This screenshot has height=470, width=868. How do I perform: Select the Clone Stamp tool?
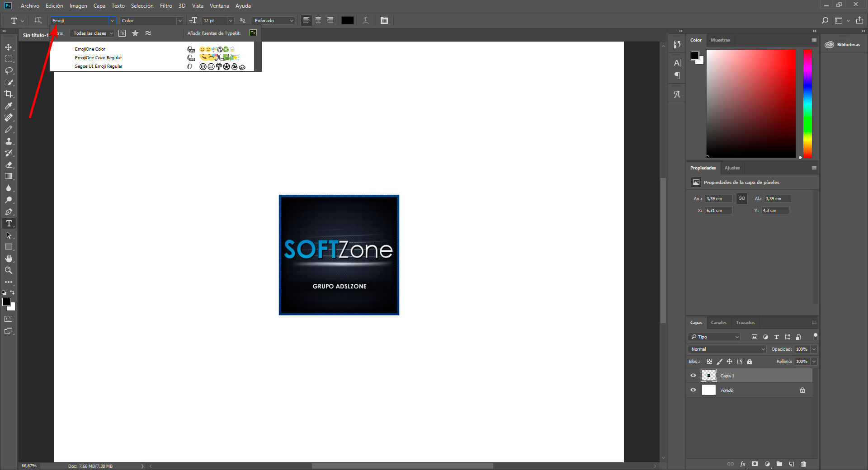9,141
